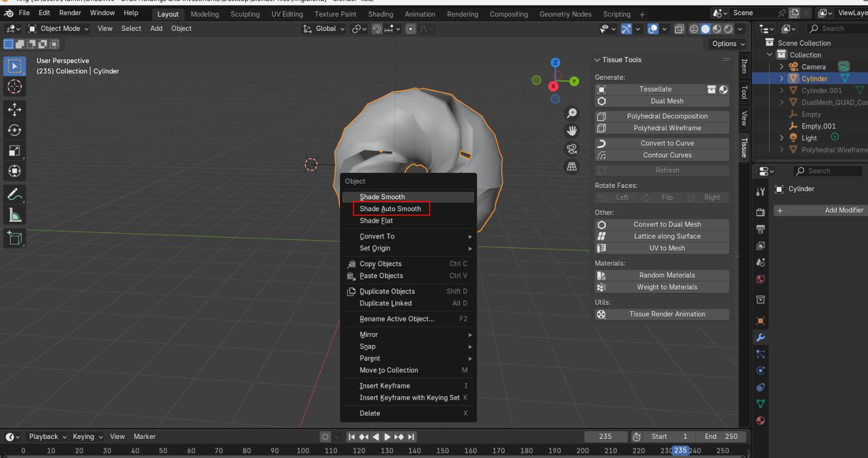Image resolution: width=868 pixels, height=458 pixels.
Task: Open the Object properties orange square icon
Action: pyautogui.click(x=761, y=321)
